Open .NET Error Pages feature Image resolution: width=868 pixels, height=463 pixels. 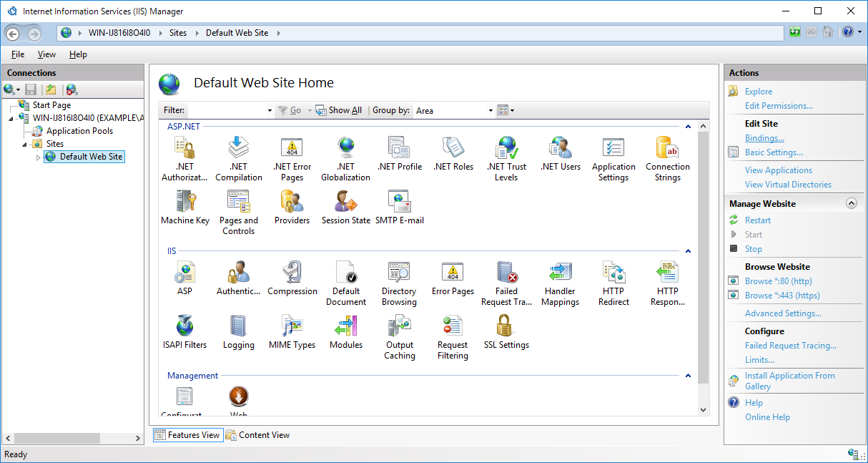click(292, 159)
